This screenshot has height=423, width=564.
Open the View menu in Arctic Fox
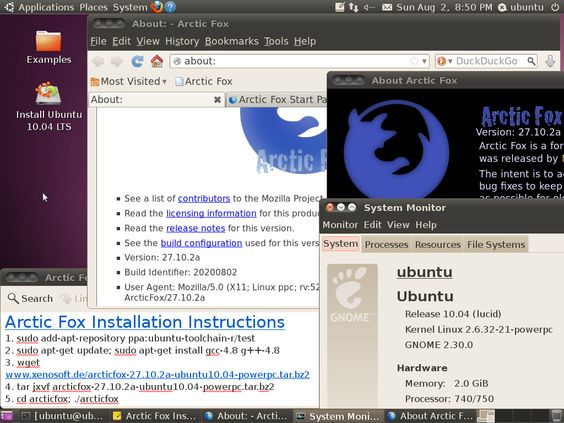(x=148, y=41)
